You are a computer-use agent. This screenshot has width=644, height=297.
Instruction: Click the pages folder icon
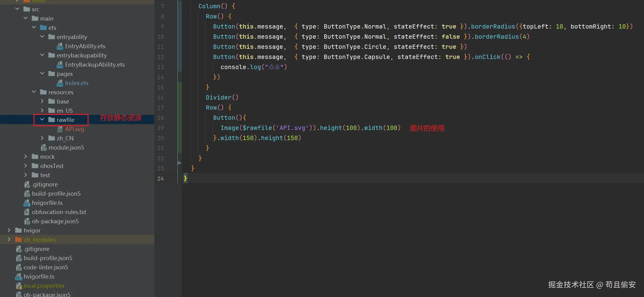tap(52, 74)
